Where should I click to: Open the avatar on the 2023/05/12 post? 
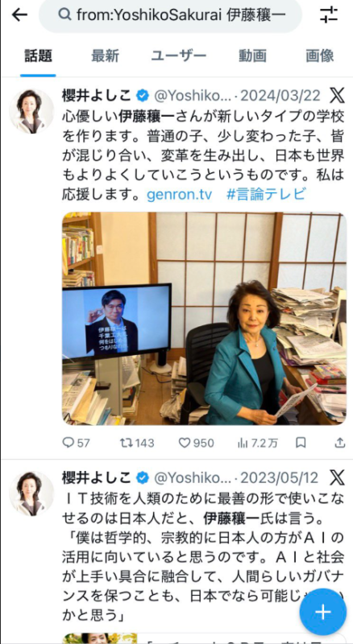[31, 493]
